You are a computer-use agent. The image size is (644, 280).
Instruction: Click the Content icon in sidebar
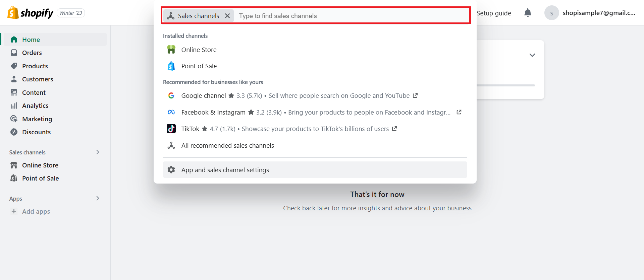[x=14, y=92]
